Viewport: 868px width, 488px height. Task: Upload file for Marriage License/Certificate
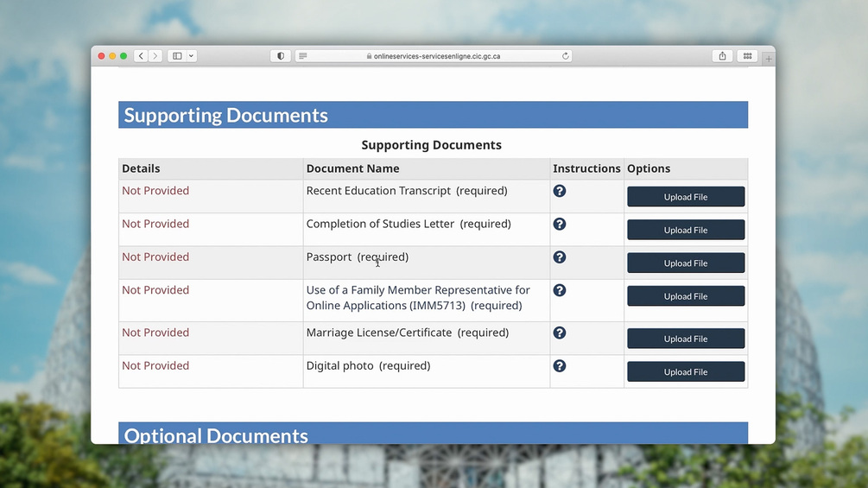click(686, 339)
